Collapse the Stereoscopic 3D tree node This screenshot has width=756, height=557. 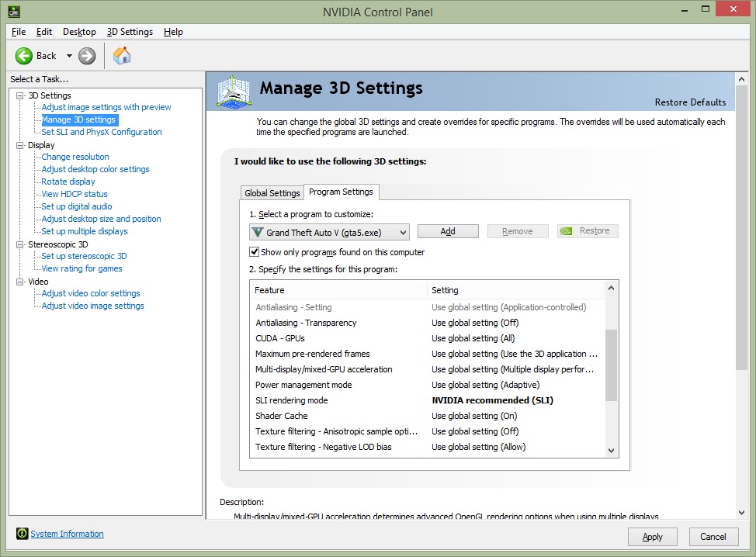coord(19,244)
